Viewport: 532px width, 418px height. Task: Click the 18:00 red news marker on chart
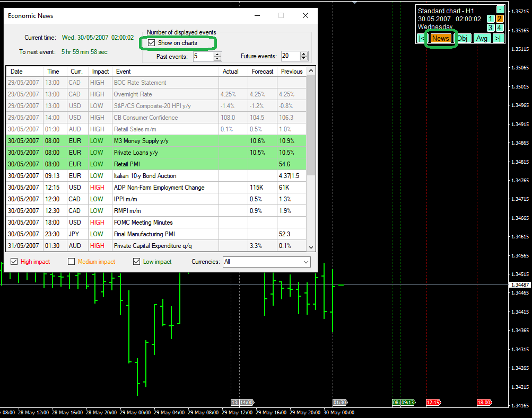pos(484,403)
